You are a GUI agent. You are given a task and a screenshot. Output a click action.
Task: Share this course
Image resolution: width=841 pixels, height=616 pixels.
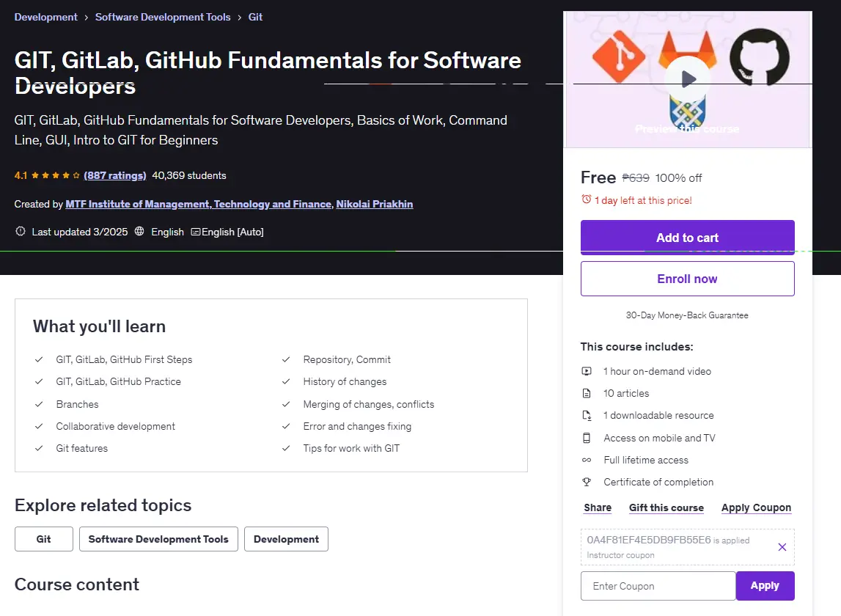click(x=598, y=507)
